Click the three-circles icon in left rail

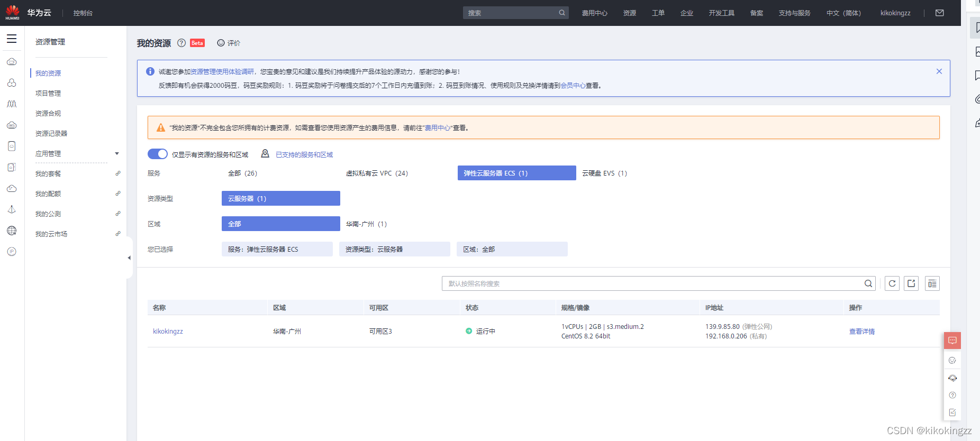pyautogui.click(x=12, y=83)
